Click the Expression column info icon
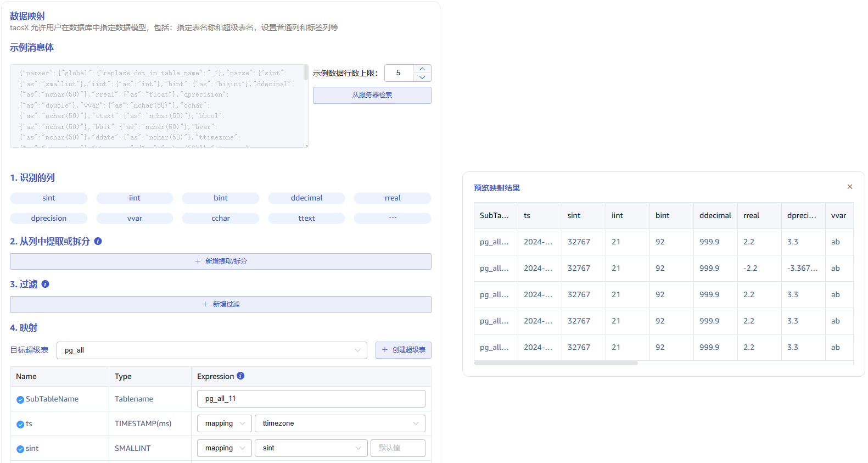The height and width of the screenshot is (463, 868). point(240,376)
